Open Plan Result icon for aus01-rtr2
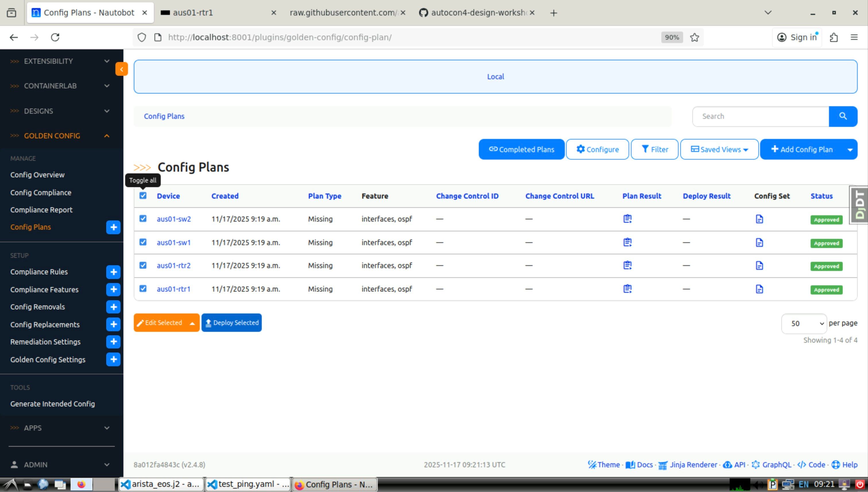868x492 pixels. [x=627, y=265]
